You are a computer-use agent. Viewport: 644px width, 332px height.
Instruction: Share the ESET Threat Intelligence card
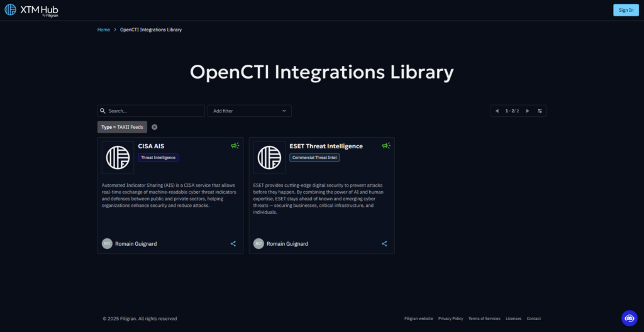384,244
